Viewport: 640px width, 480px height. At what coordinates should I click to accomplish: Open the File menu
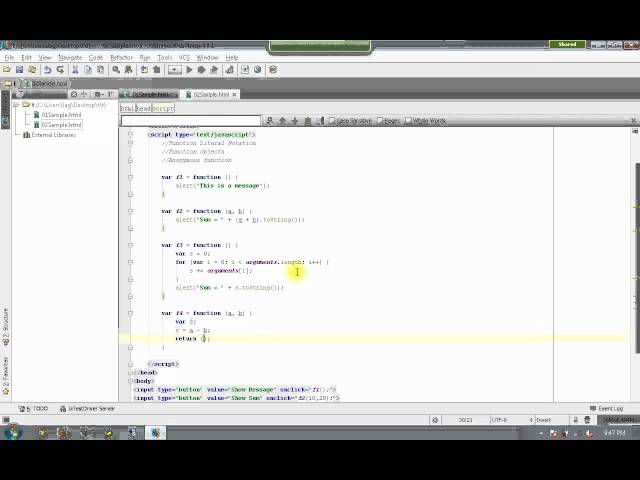(9, 58)
